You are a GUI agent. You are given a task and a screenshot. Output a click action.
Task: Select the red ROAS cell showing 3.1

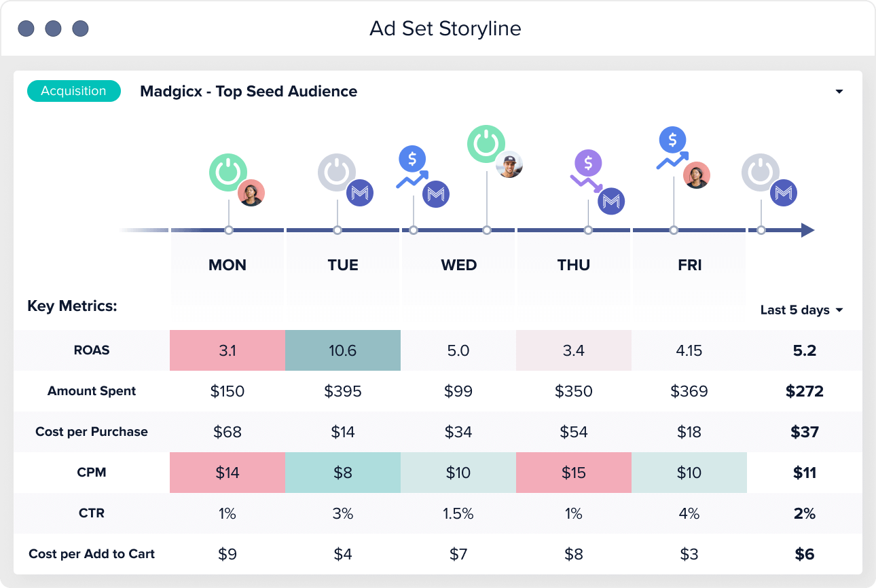227,350
